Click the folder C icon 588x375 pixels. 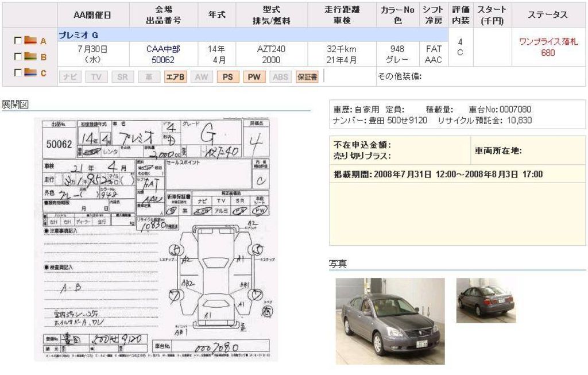point(30,73)
